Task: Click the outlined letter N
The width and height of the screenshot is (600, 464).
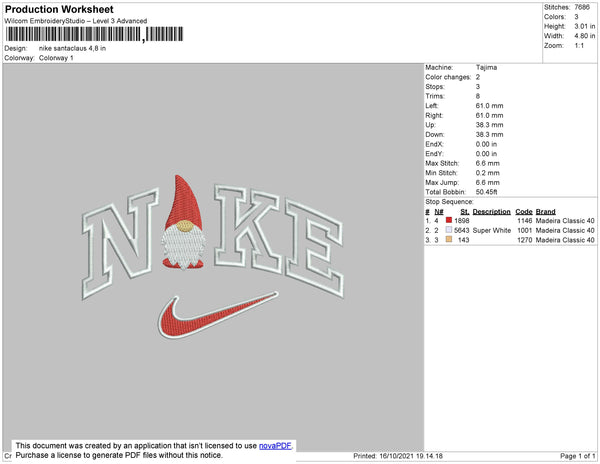Action: [x=121, y=243]
